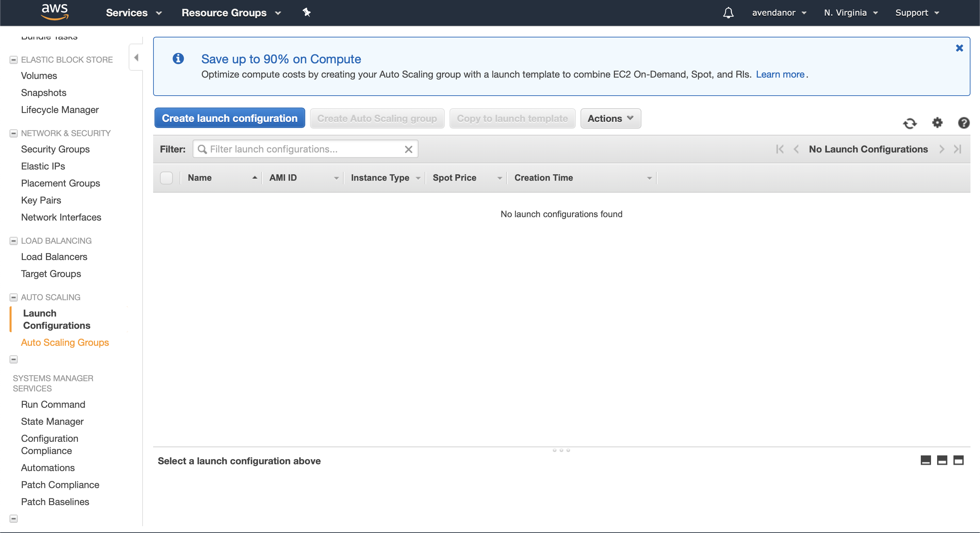This screenshot has width=980, height=533.
Task: Collapse the sidebar with arrow handle
Action: [136, 58]
